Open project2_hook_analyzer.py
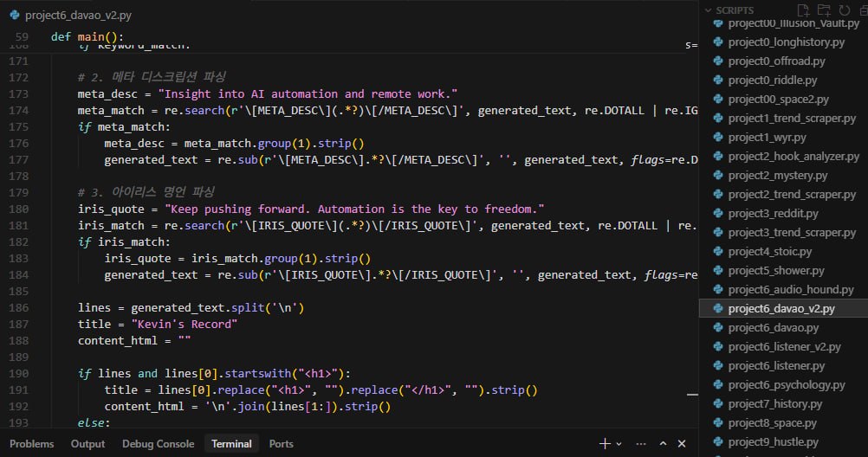Image resolution: width=868 pixels, height=457 pixels. click(794, 157)
